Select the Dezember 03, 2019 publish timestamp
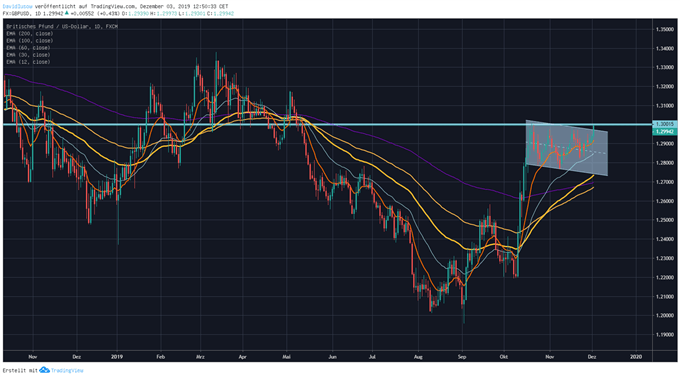680x377 pixels. pyautogui.click(x=183, y=7)
